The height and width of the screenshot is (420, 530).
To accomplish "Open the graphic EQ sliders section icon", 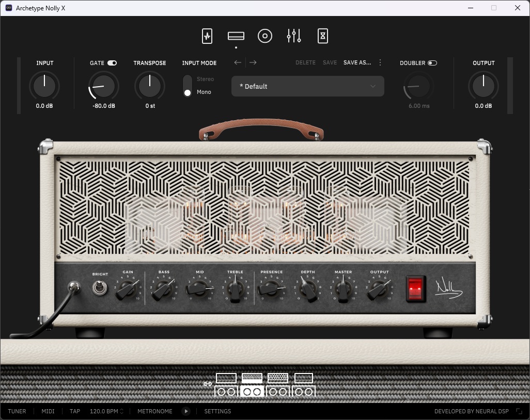I will pos(294,36).
